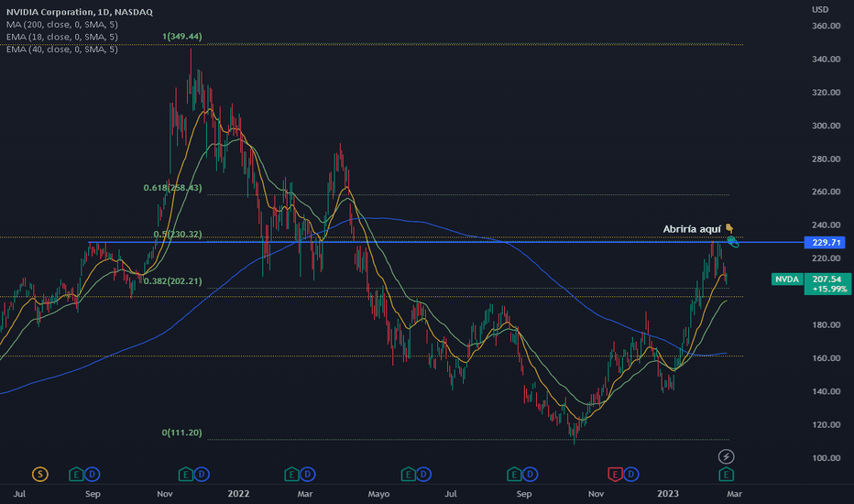This screenshot has width=854, height=504.
Task: Open the June 2022 dividend D marker
Action: click(x=423, y=475)
